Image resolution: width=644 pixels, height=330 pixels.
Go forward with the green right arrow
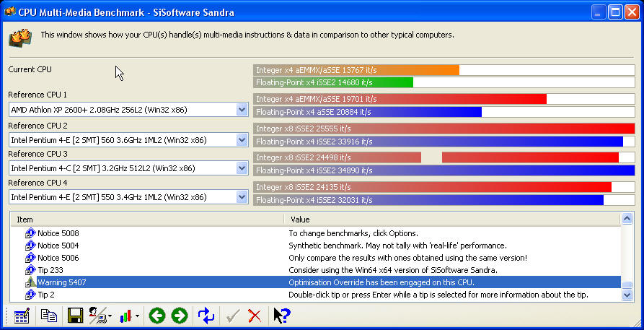point(179,316)
